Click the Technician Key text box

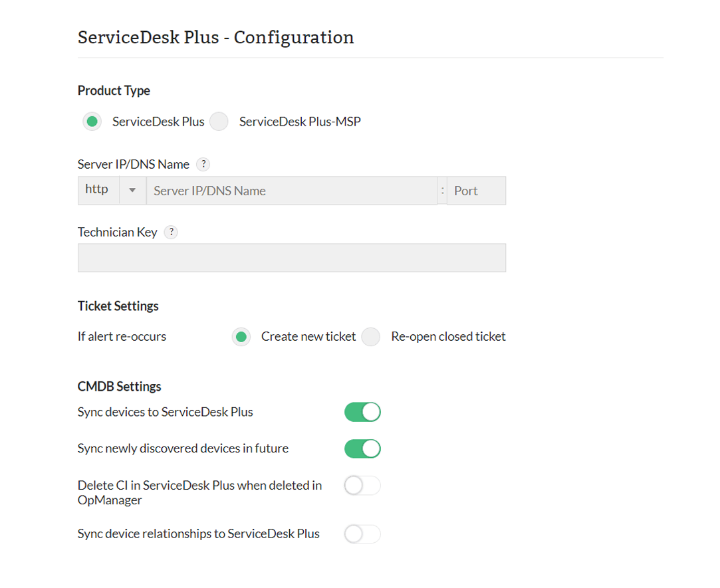click(x=291, y=258)
